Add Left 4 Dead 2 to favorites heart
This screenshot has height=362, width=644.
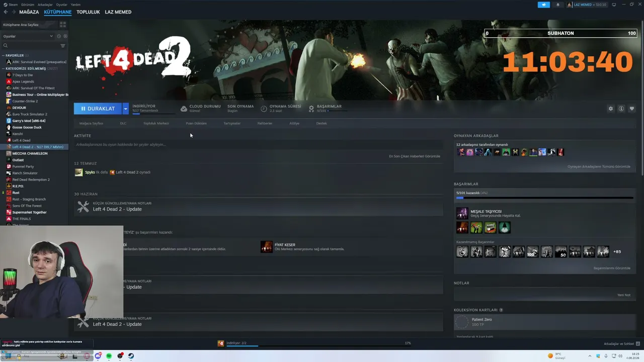pos(632,109)
